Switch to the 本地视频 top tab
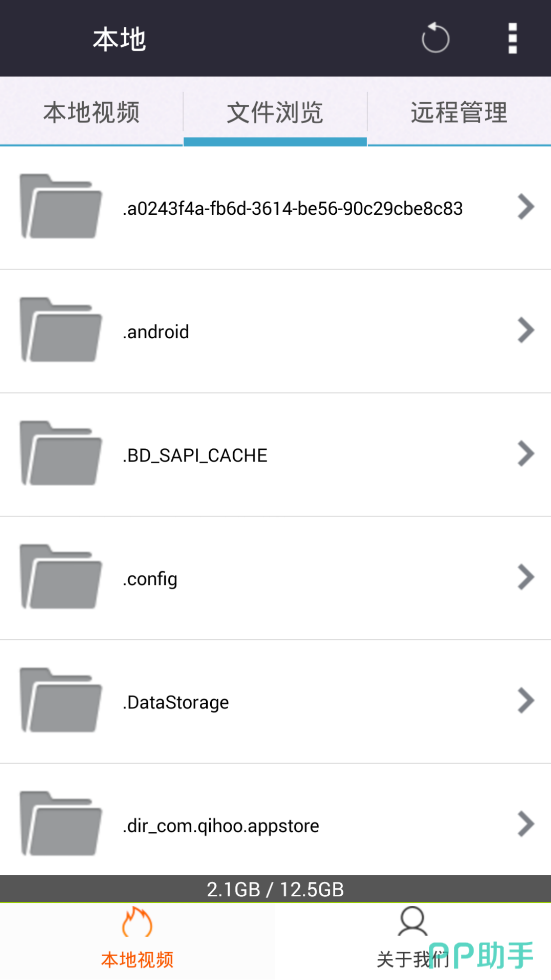 [x=91, y=112]
